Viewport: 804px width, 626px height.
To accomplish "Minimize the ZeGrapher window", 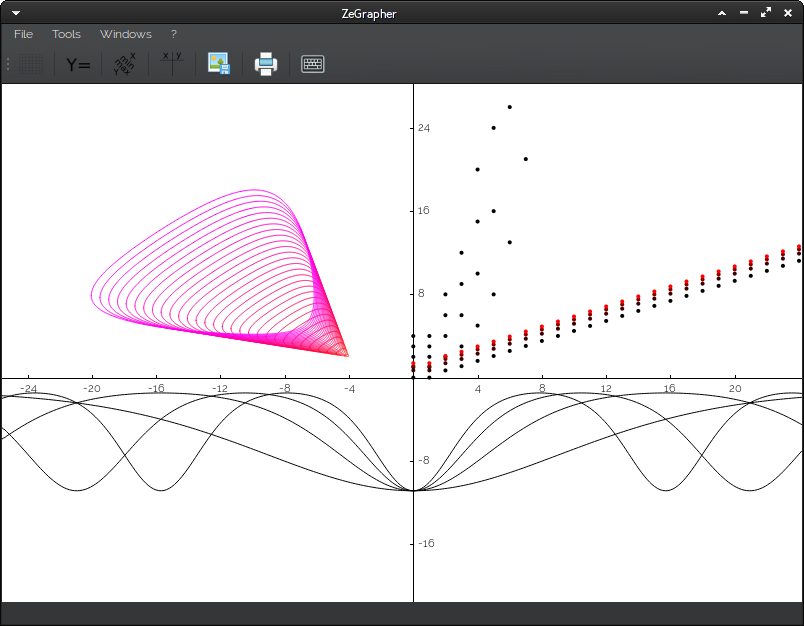I will click(x=744, y=13).
